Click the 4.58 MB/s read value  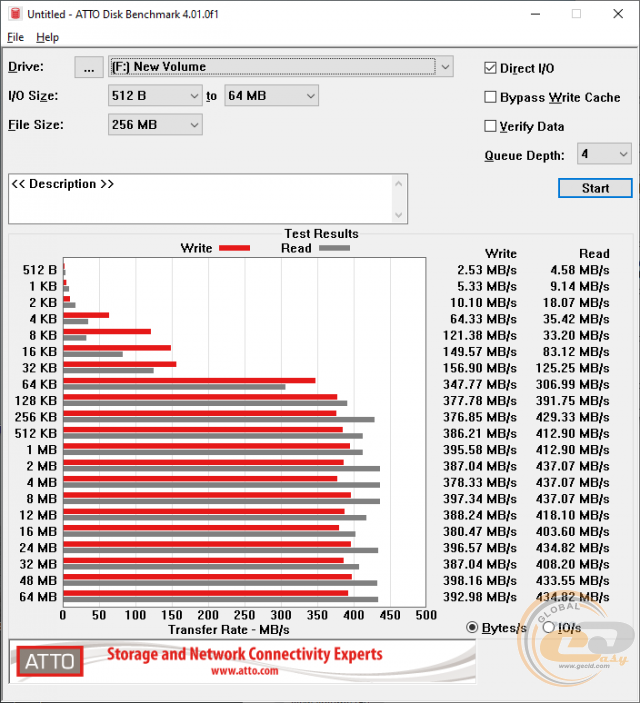tap(579, 270)
